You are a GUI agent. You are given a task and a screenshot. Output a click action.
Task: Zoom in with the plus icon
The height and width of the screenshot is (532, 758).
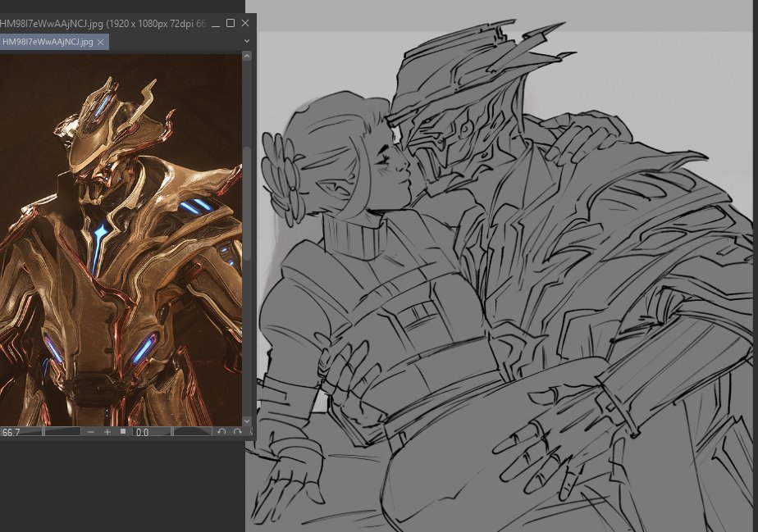(107, 432)
